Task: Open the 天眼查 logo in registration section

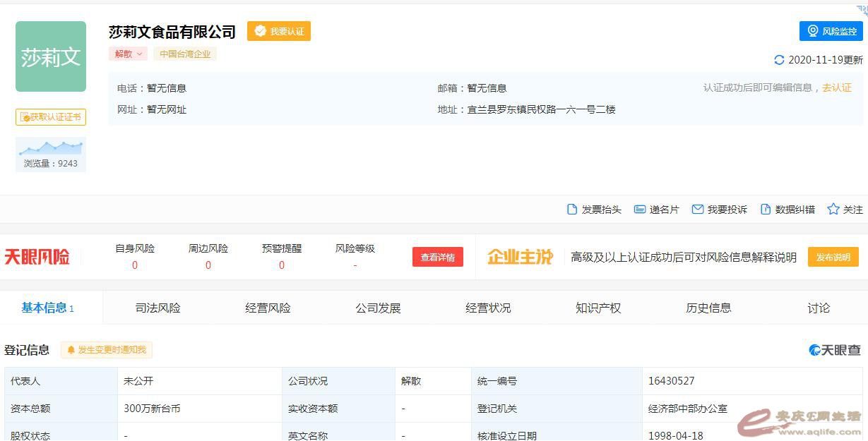Action: click(835, 350)
